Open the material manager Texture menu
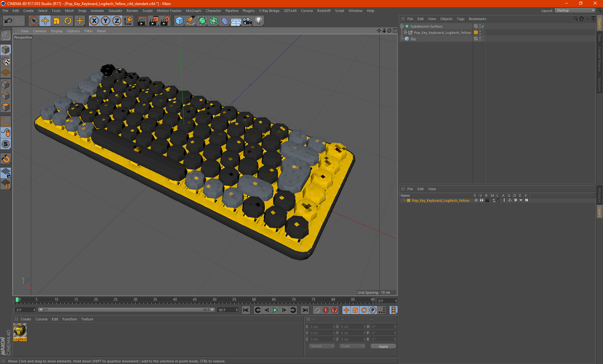603x364 pixels. [87, 319]
